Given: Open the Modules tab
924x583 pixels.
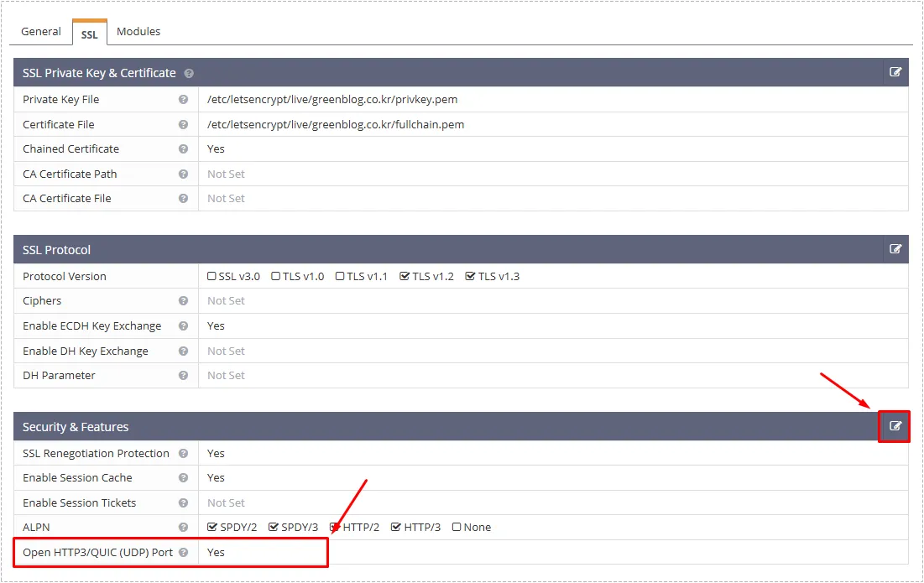Looking at the screenshot, I should (138, 31).
